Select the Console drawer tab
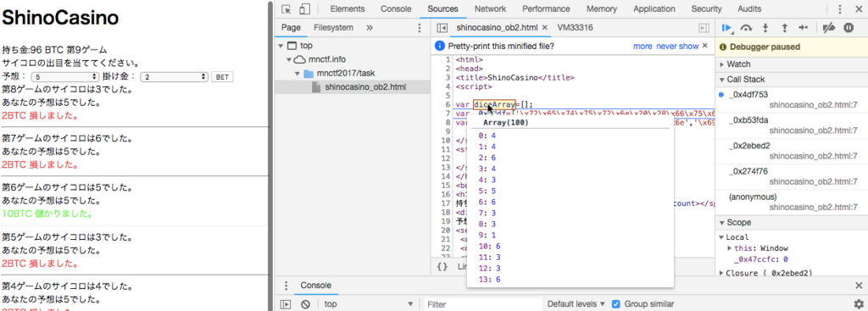Image resolution: width=868 pixels, height=311 pixels. click(315, 286)
